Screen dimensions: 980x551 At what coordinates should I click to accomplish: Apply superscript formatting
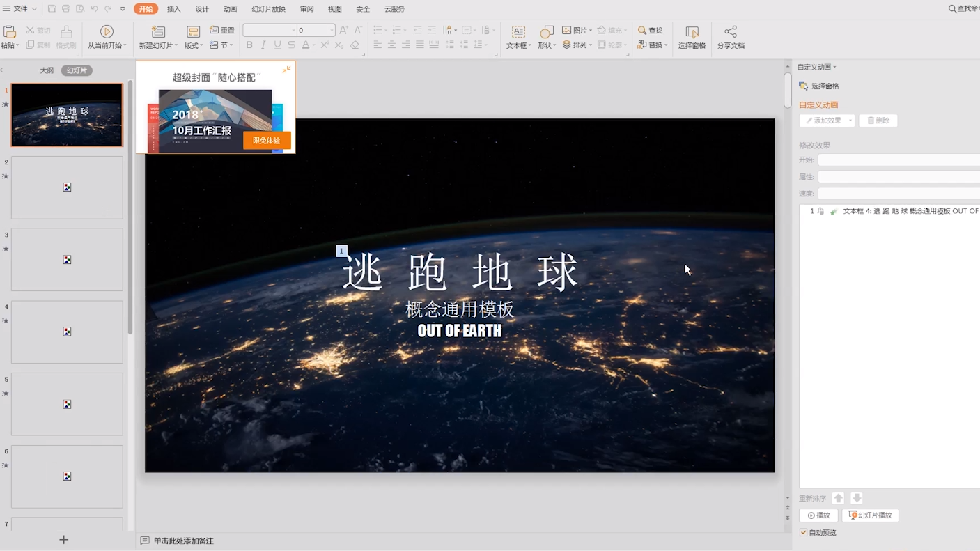(325, 45)
